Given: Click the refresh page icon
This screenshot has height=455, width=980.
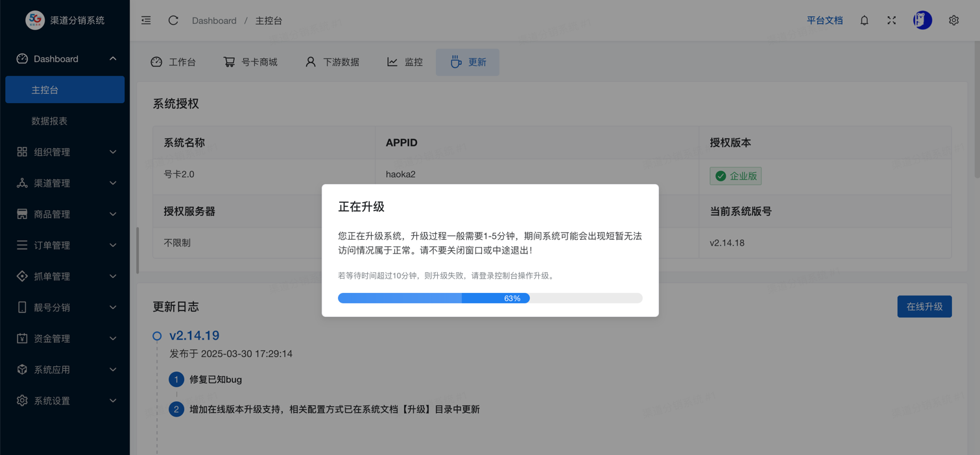Looking at the screenshot, I should [173, 21].
